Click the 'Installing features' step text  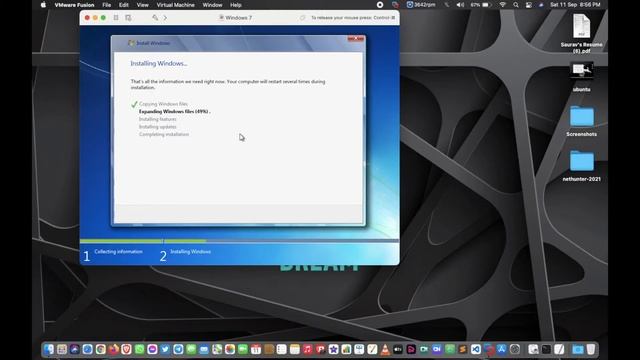[158, 119]
